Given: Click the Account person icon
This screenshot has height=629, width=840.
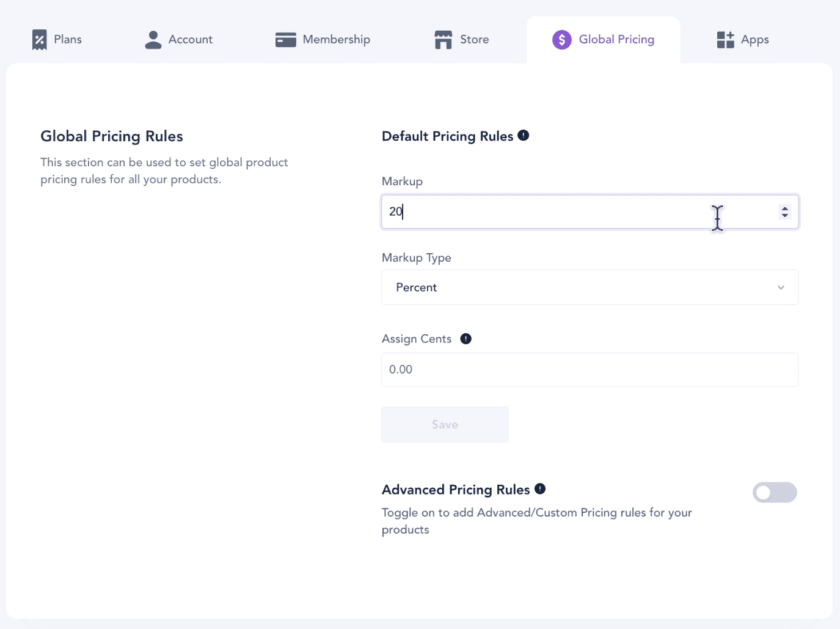Looking at the screenshot, I should click(x=153, y=40).
